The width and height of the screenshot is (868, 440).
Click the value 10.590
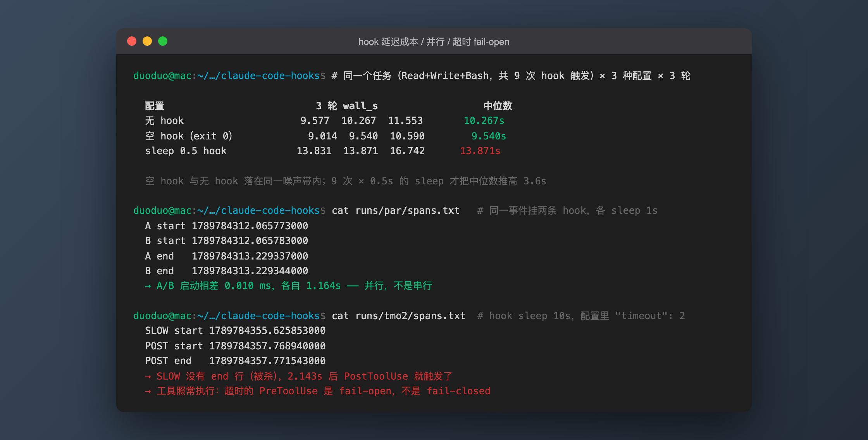coord(407,136)
